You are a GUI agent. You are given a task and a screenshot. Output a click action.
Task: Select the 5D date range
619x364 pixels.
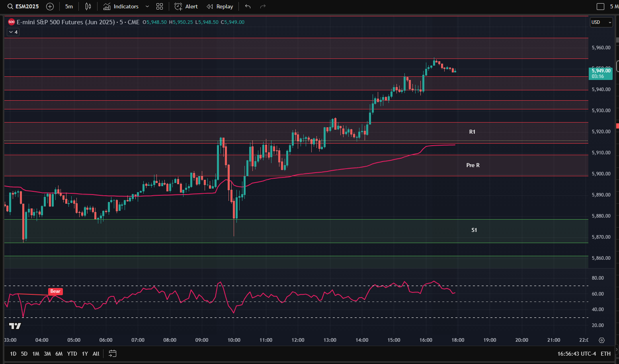point(24,354)
